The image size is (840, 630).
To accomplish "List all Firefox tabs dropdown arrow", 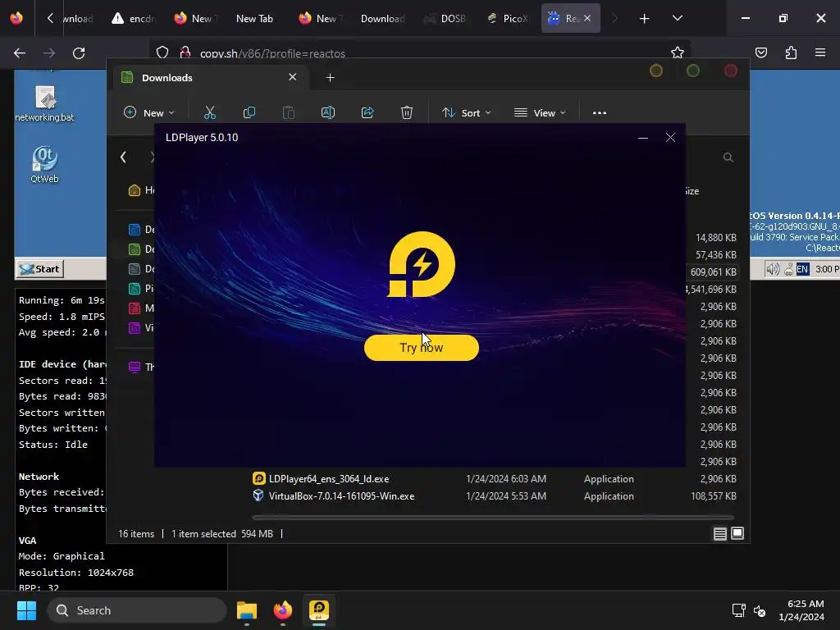I will (x=678, y=18).
